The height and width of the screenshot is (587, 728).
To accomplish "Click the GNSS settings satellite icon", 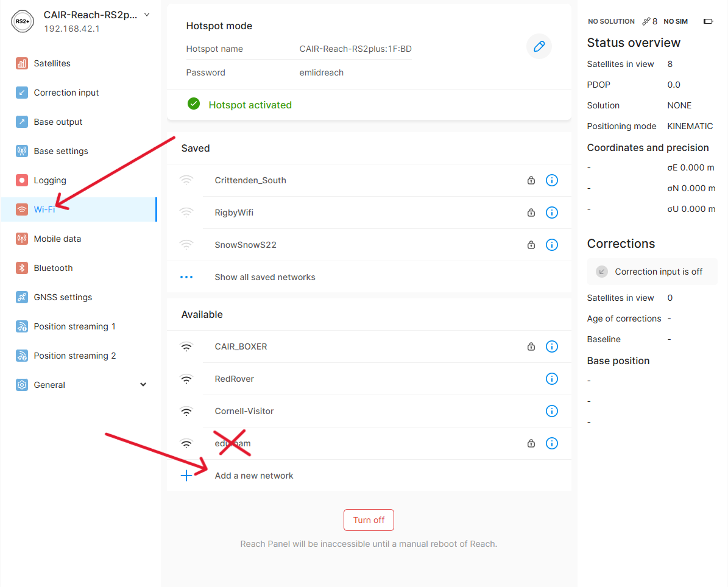I will click(x=22, y=297).
